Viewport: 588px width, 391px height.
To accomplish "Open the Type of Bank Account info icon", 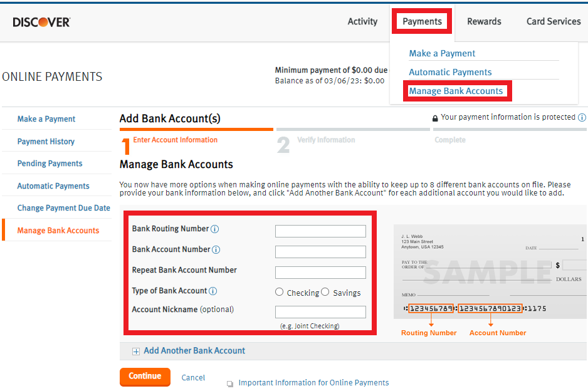I will point(213,291).
